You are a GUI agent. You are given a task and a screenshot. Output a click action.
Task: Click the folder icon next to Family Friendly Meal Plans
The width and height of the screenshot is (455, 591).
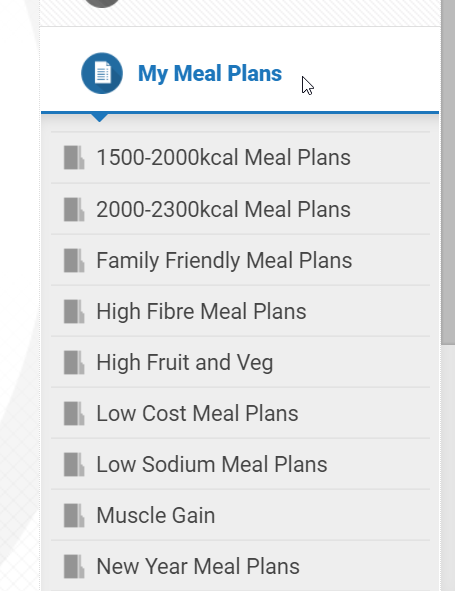(74, 260)
